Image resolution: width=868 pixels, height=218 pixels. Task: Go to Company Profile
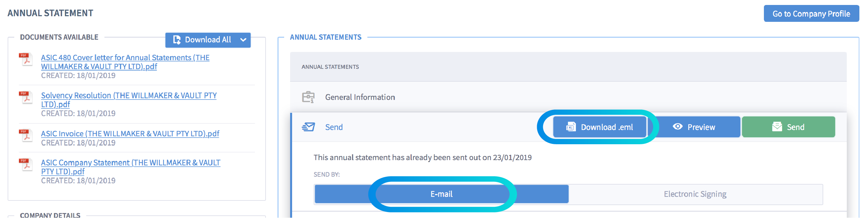811,14
